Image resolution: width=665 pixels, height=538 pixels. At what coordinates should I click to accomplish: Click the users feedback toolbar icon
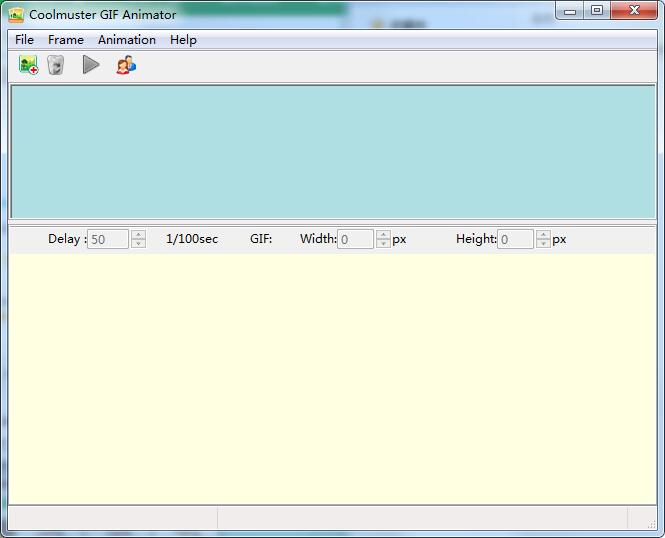click(x=126, y=65)
